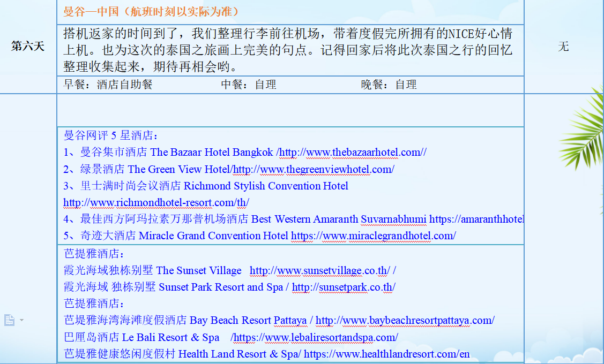
Task: Click the first 芭提雅酒店： heading above Sunset Village
Action: (94, 254)
